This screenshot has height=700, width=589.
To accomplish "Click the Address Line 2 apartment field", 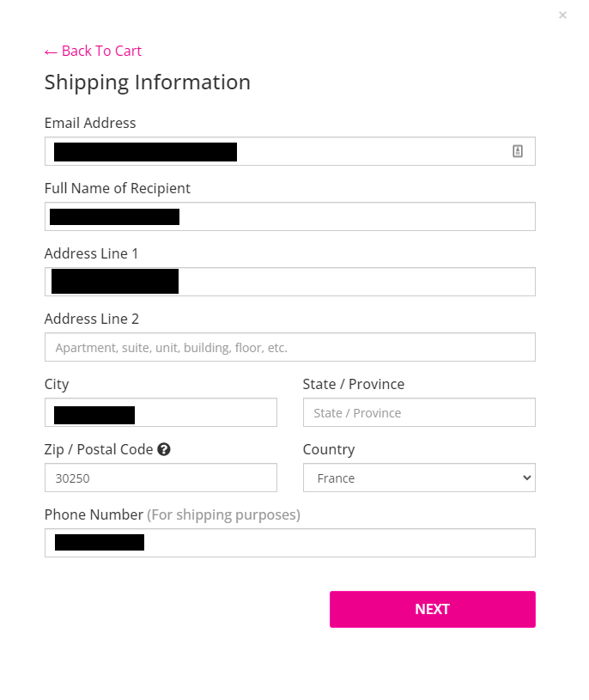I will pyautogui.click(x=290, y=347).
